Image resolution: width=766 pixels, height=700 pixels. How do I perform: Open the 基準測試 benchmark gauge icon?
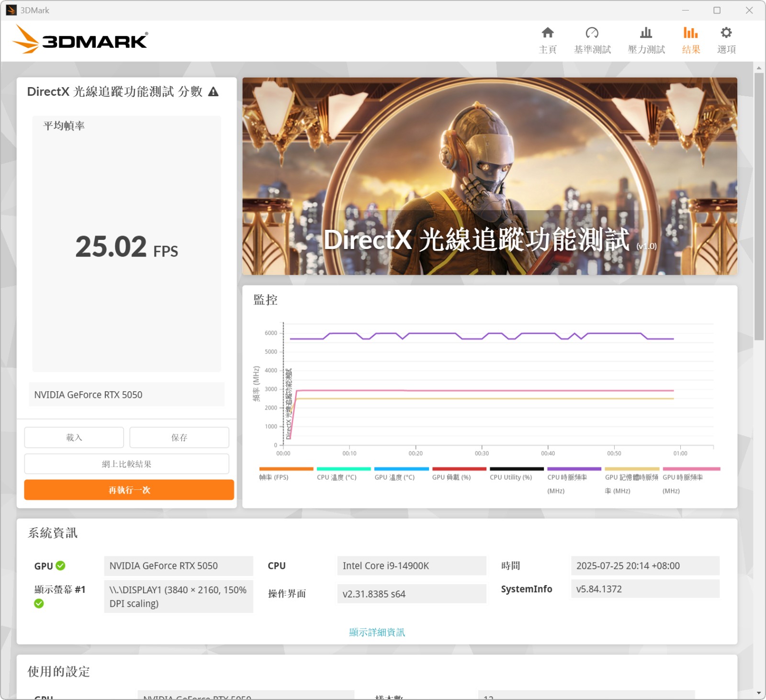(x=592, y=33)
